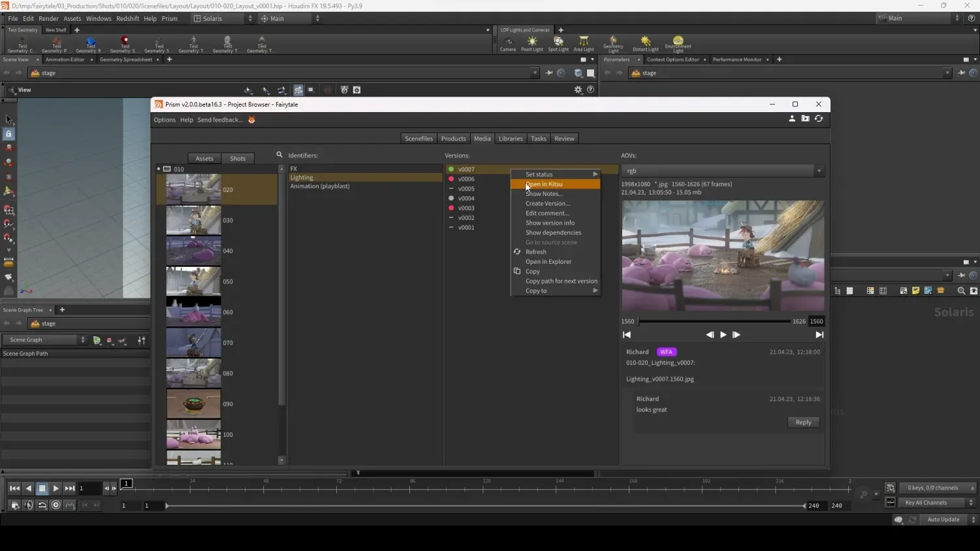Click the Prism refresh icon at top right
This screenshot has height=551, width=980.
pos(819,119)
